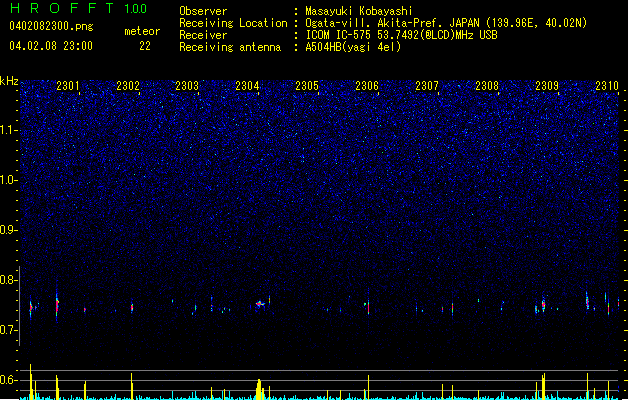Click the Observer label
Screen dimensions: 629x400
tap(203, 11)
